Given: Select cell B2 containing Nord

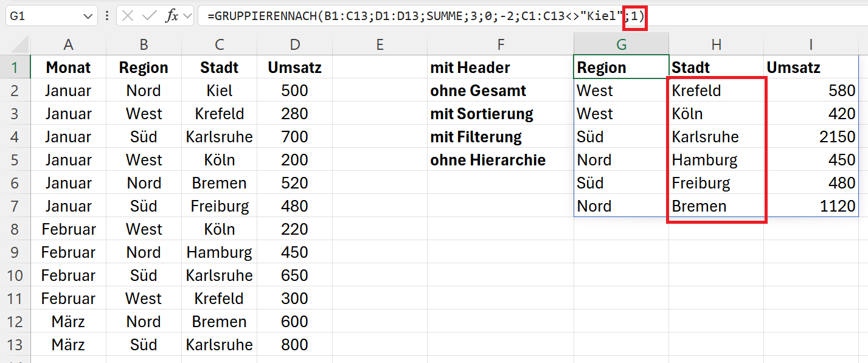Looking at the screenshot, I should pyautogui.click(x=144, y=91).
